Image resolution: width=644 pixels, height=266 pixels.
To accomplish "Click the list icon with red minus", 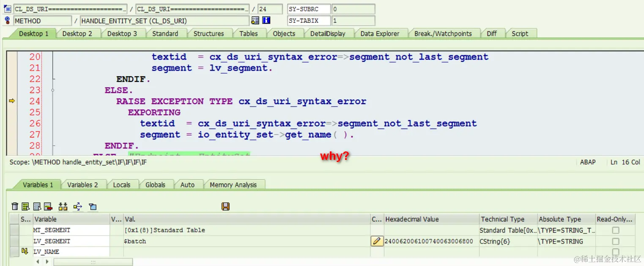I will pos(48,206).
